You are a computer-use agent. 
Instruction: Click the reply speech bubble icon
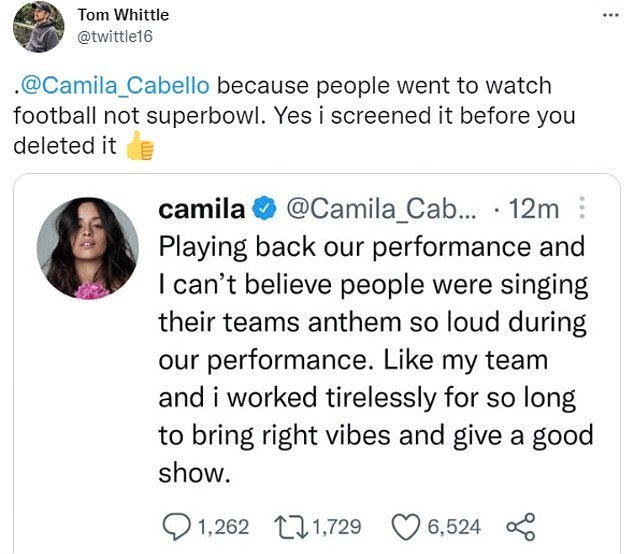[175, 526]
